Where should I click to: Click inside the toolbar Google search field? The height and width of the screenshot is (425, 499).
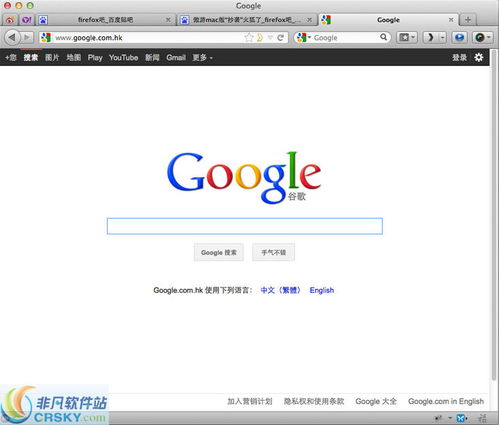click(x=345, y=37)
